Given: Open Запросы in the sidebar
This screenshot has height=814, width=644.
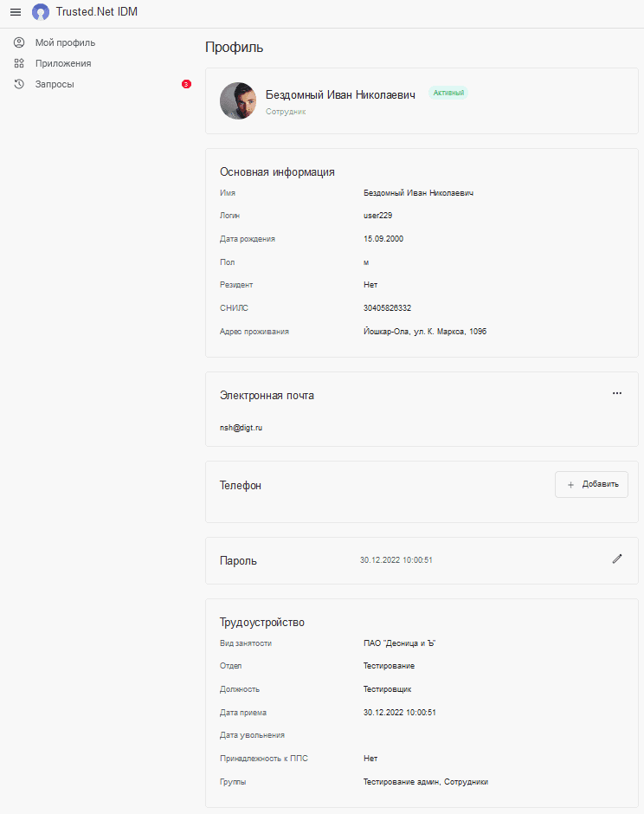Looking at the screenshot, I should tap(55, 84).
